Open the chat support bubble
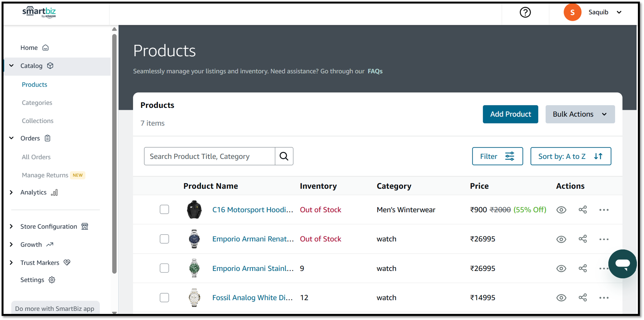 [x=622, y=264]
